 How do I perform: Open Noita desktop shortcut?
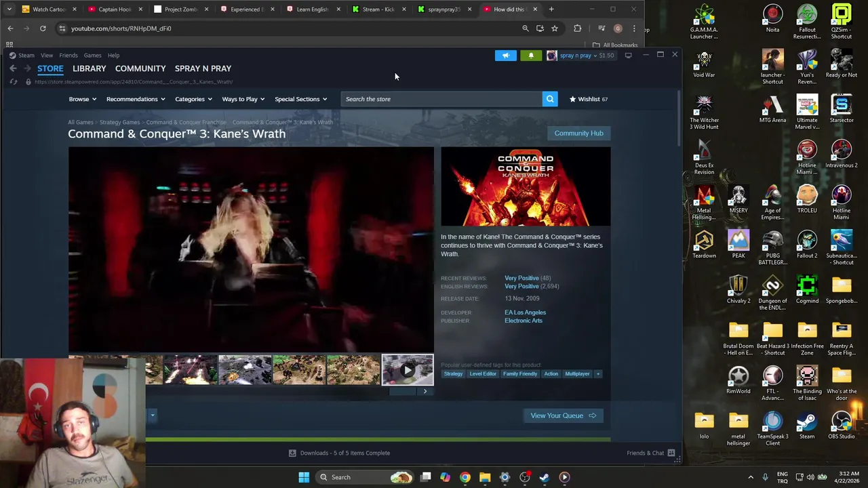click(772, 19)
